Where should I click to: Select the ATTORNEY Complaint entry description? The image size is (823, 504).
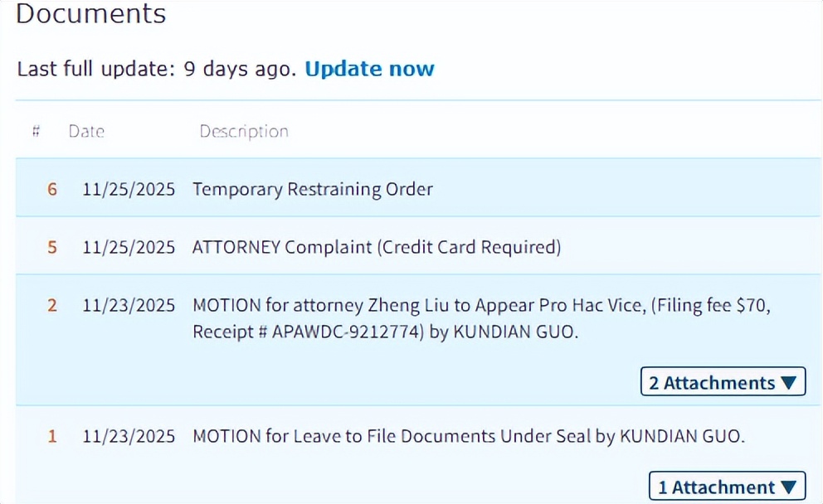(377, 247)
